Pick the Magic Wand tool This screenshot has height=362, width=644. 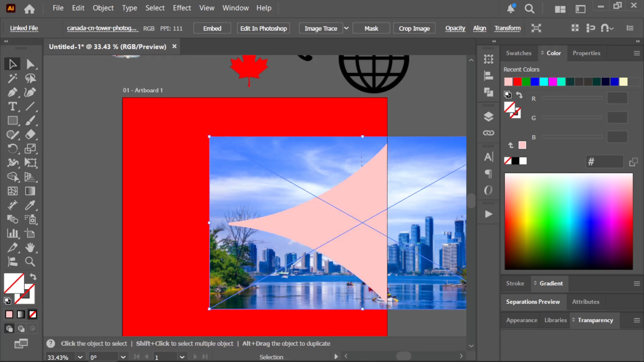[x=13, y=78]
